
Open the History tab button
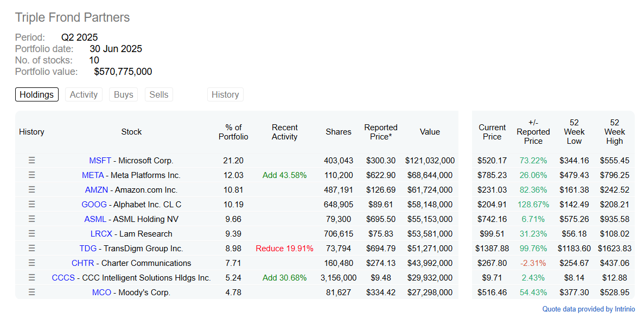tap(225, 94)
